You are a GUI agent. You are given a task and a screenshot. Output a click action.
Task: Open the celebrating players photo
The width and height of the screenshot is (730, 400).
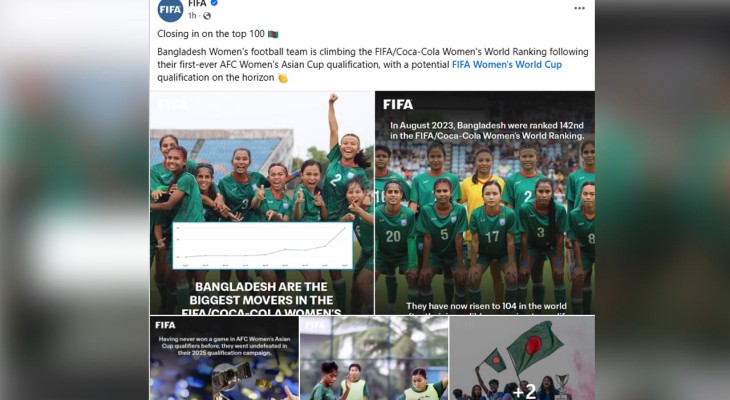pyautogui.click(x=262, y=203)
